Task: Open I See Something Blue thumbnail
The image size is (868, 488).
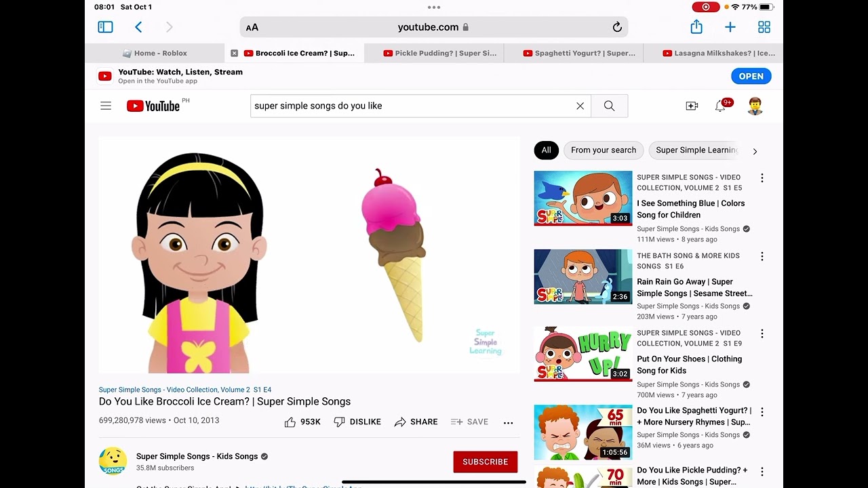Action: click(583, 198)
